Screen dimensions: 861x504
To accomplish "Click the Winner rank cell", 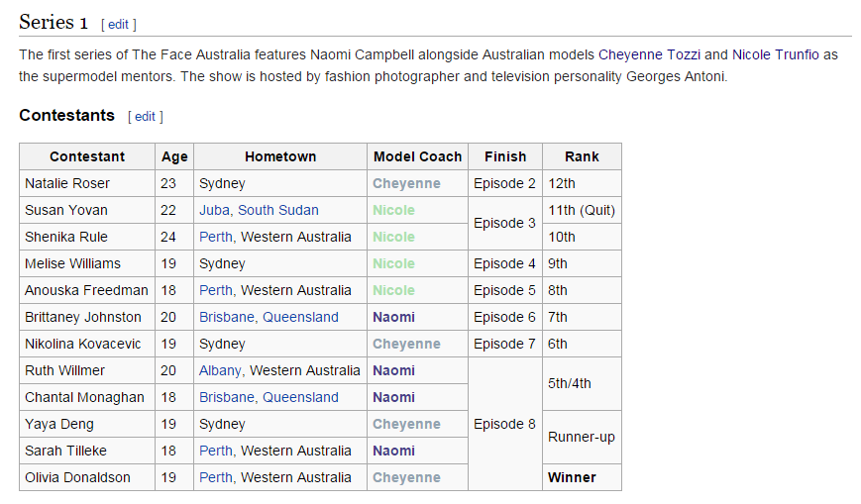I will click(x=582, y=477).
